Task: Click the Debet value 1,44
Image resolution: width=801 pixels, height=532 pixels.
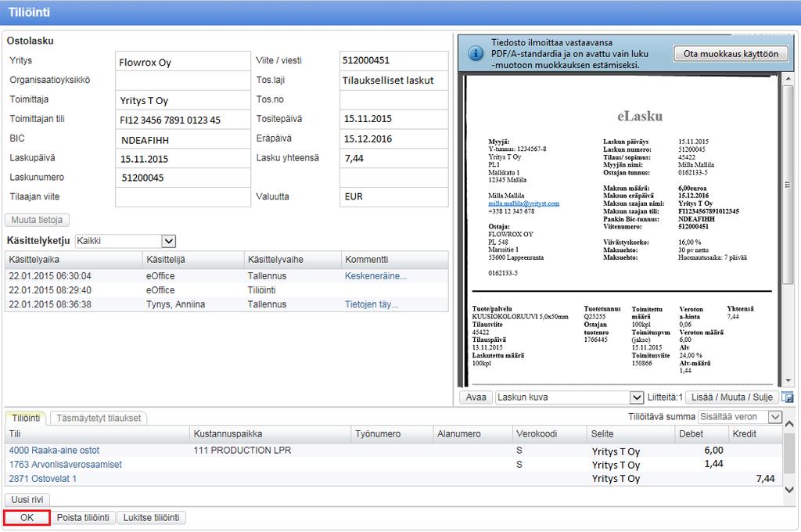Action: 713,464
